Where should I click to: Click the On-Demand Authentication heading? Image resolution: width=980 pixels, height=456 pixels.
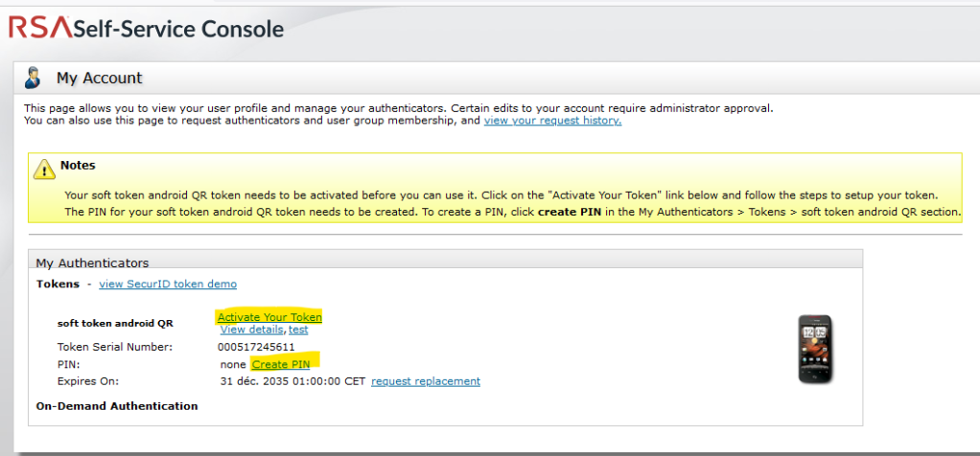117,406
